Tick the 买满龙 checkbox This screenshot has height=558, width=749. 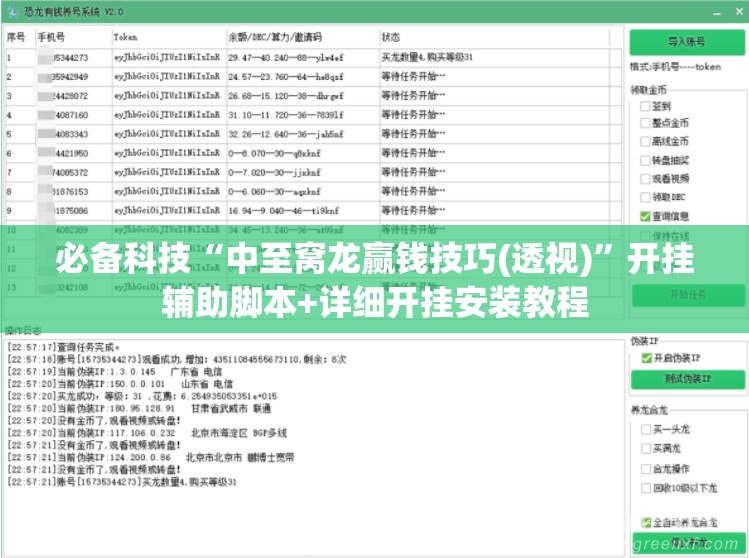pos(646,449)
